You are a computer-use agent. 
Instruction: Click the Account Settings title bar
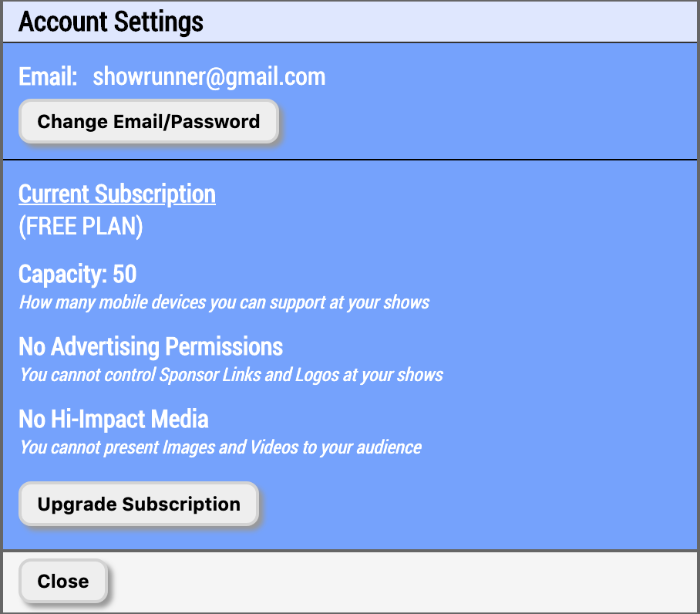pyautogui.click(x=350, y=21)
